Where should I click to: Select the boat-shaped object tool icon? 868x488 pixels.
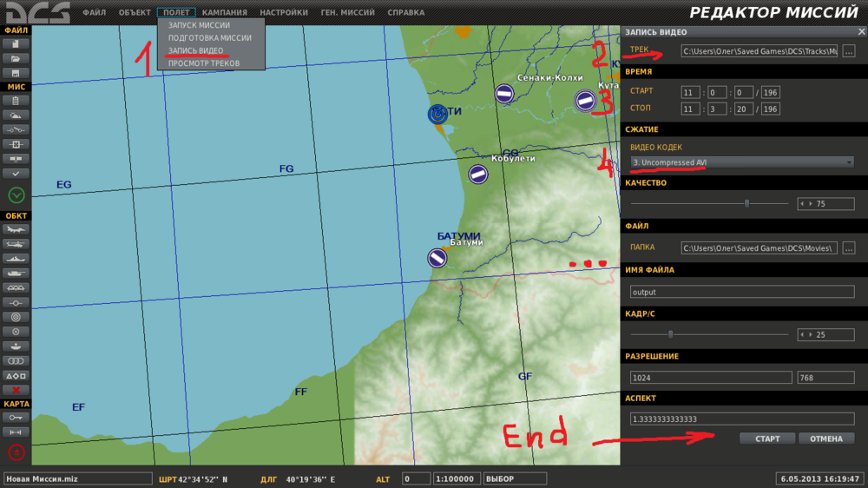[x=16, y=346]
